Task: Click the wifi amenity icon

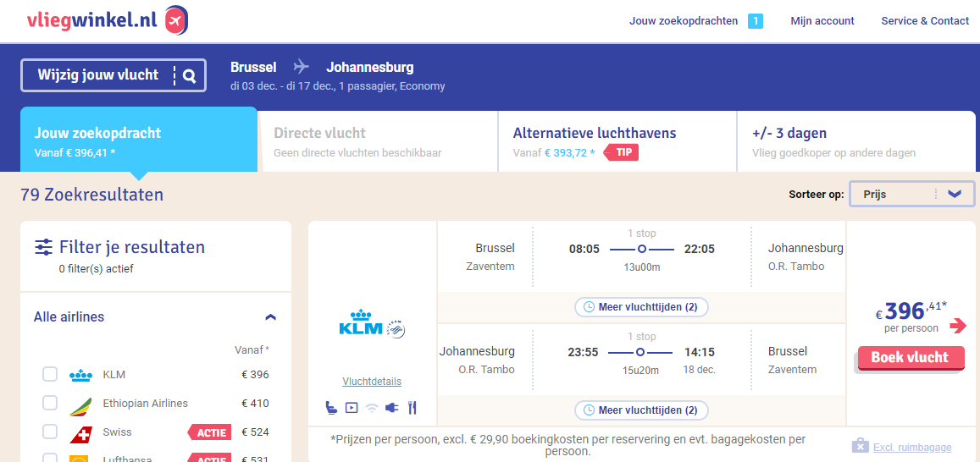Action: click(x=372, y=409)
